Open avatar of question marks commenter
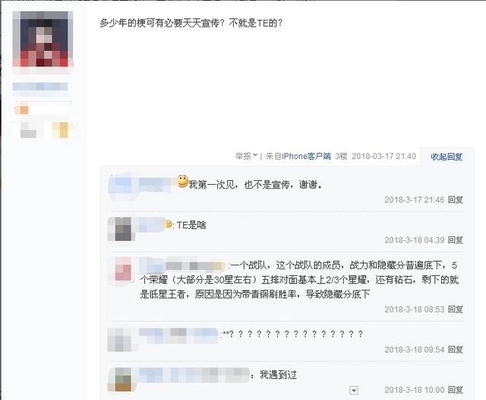This screenshot has width=486, height=400. (120, 340)
